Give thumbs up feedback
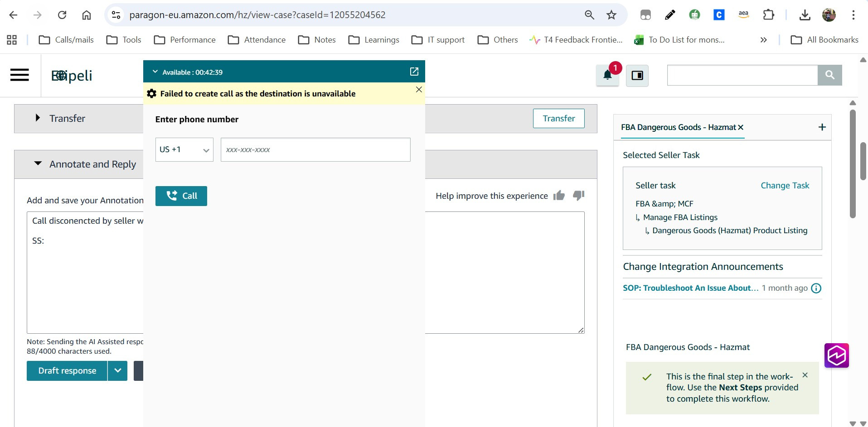 click(559, 195)
